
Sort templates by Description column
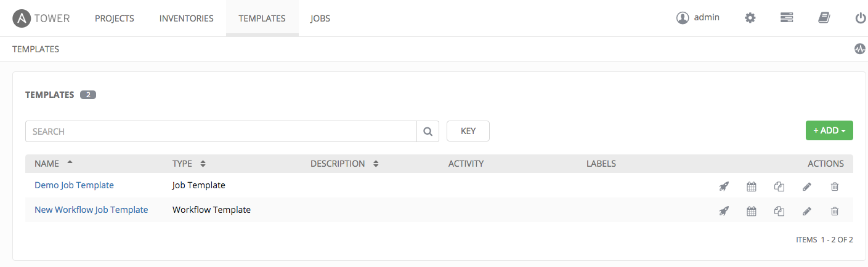[x=344, y=164]
